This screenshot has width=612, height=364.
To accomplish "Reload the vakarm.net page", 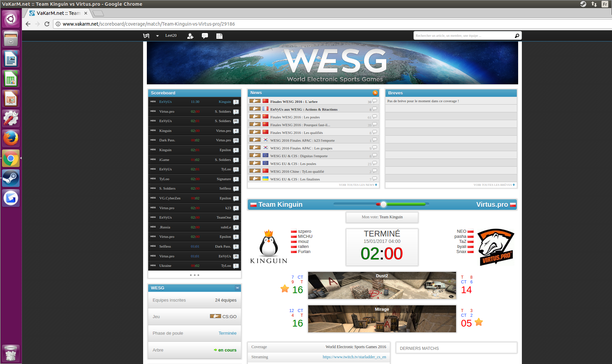I will coord(47,24).
